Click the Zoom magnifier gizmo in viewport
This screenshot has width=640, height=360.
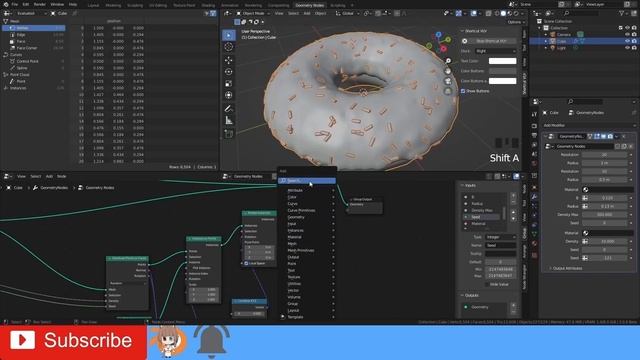pos(448,60)
